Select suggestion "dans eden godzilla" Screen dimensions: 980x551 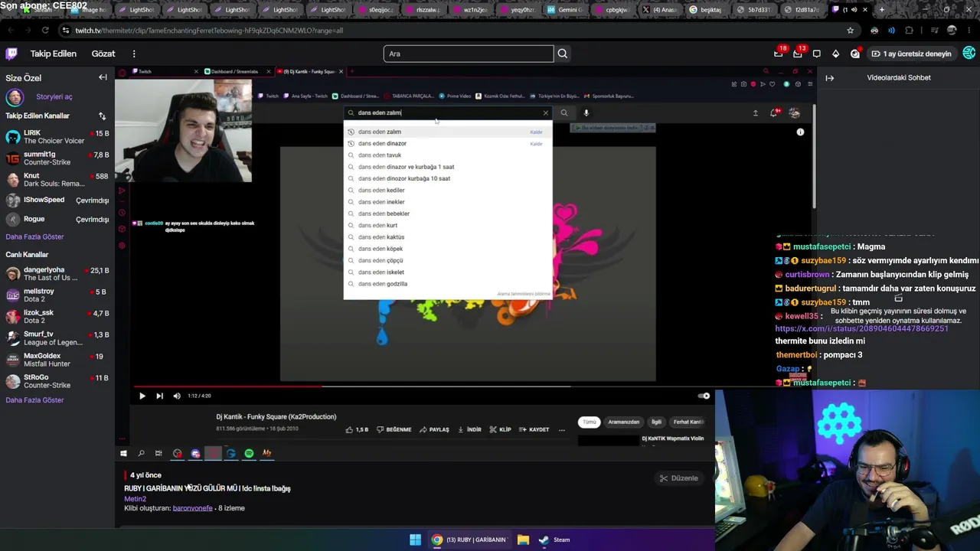click(447, 284)
